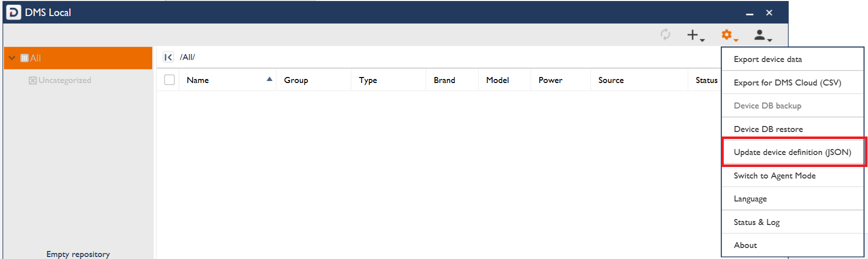
Task: Open the user account profile icon
Action: point(760,35)
